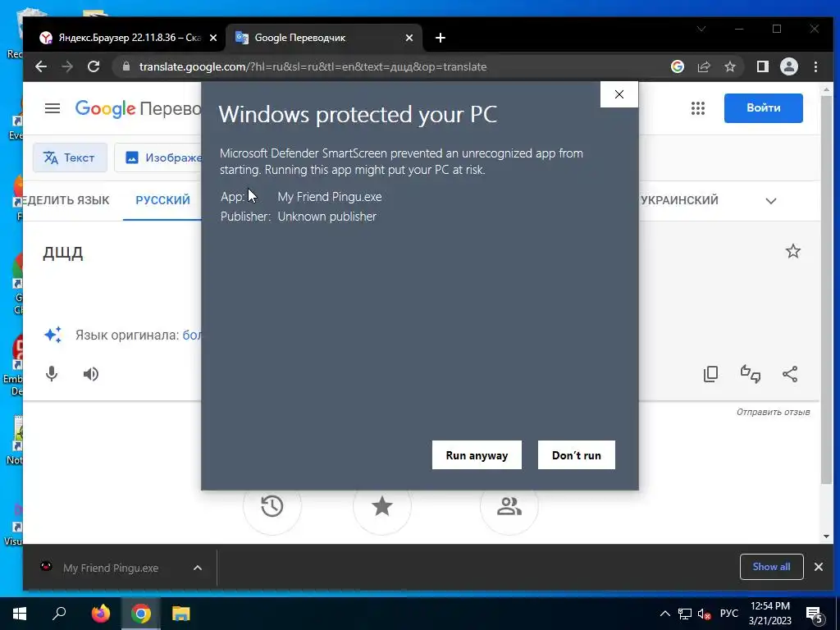Share the translation
The height and width of the screenshot is (630, 840).
point(790,373)
